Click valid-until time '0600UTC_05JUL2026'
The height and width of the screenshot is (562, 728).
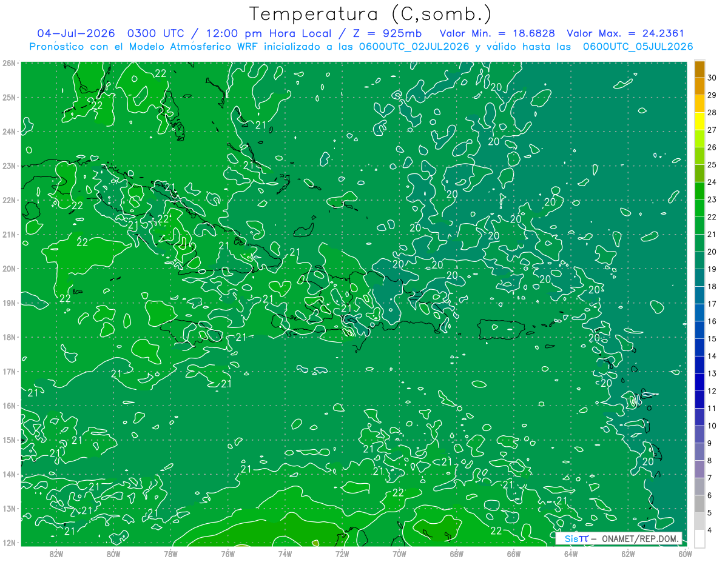pos(638,47)
